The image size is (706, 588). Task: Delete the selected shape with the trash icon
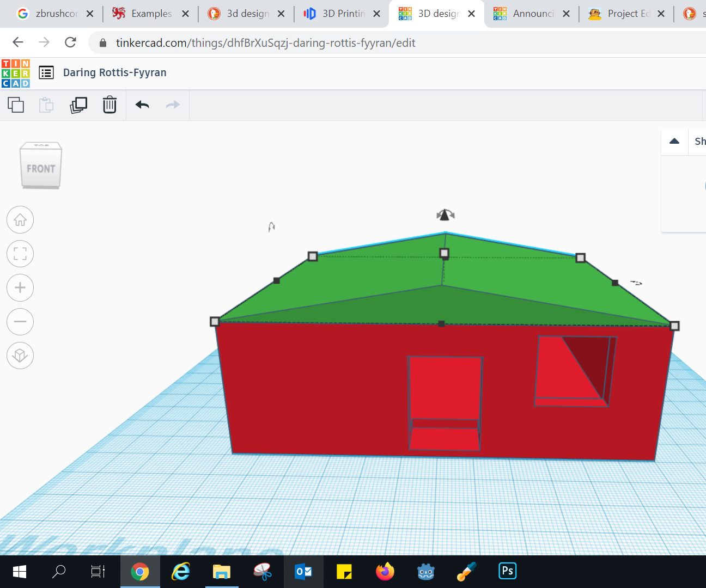coord(109,105)
